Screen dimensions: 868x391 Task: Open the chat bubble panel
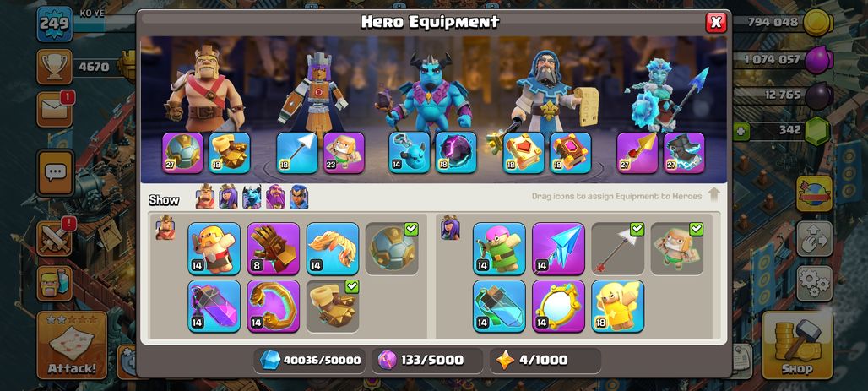55,173
